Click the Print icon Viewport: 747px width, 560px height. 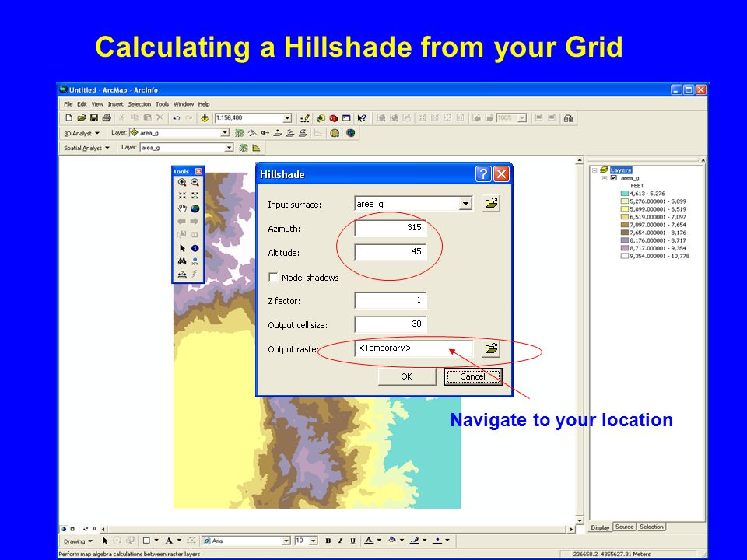click(x=107, y=117)
